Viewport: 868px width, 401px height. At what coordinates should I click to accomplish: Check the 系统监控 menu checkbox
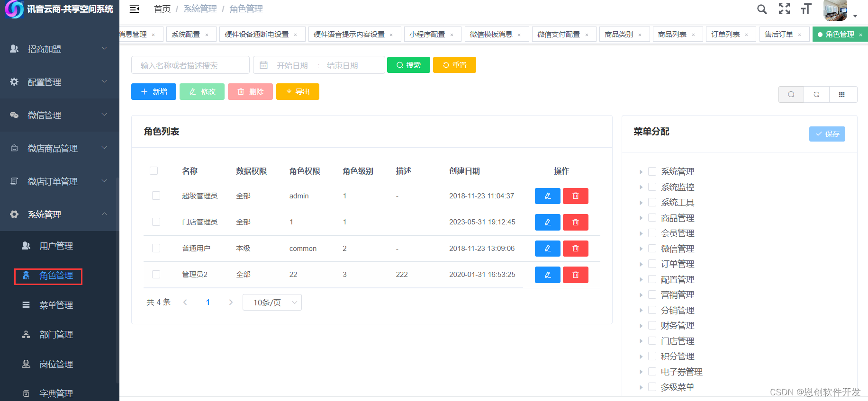[x=652, y=187]
